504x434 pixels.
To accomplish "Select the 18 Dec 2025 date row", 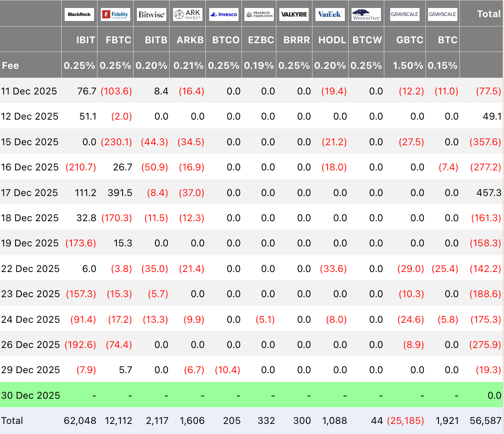I will [x=252, y=218].
